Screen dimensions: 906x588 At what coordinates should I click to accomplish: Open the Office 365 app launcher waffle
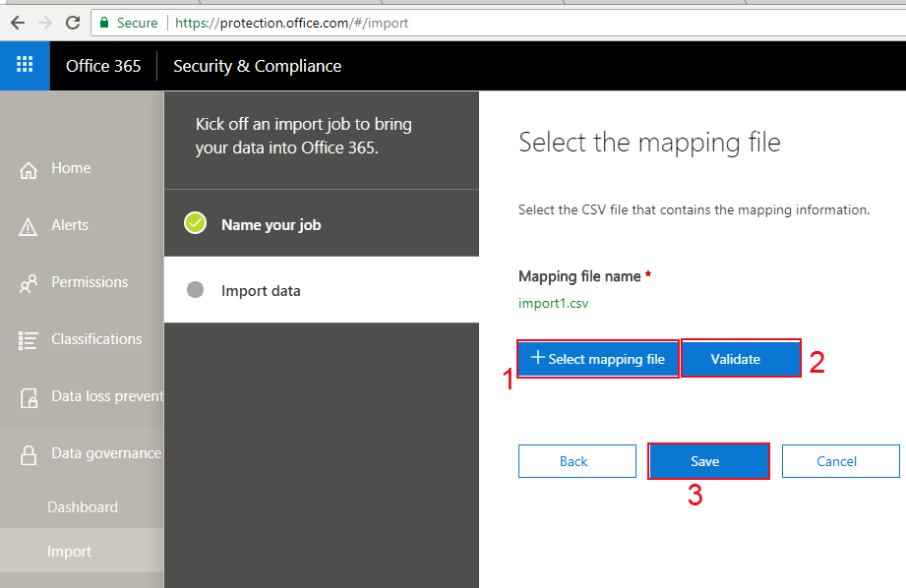pyautogui.click(x=25, y=66)
